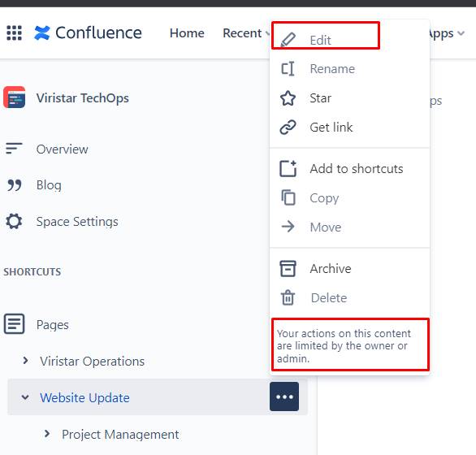This screenshot has width=476, height=455.
Task: Select Add to shortcuts menu entry
Action: (350, 168)
